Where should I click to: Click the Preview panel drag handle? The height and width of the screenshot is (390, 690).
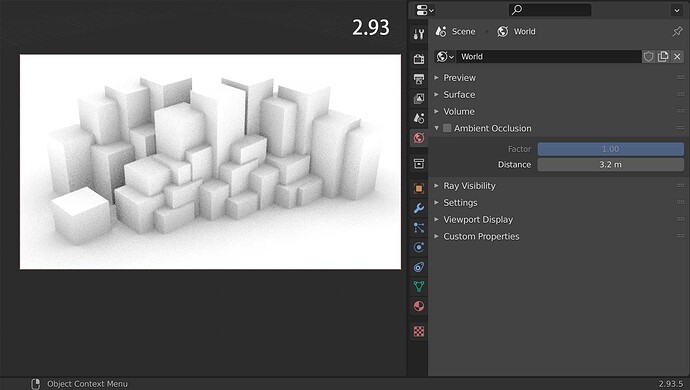point(680,77)
